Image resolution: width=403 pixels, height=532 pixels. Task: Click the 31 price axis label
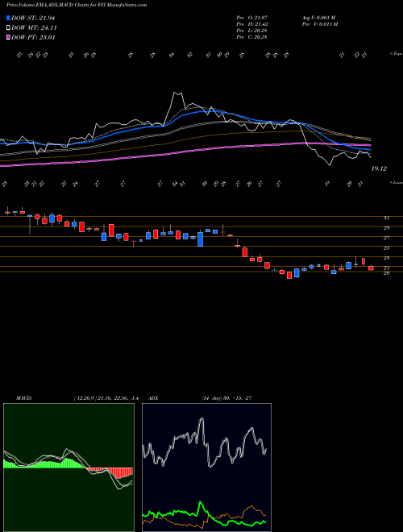click(386, 218)
